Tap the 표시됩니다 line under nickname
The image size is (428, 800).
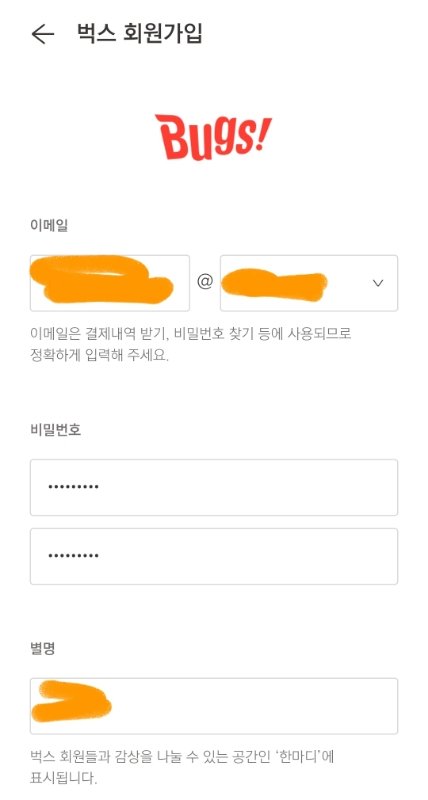[63, 779]
